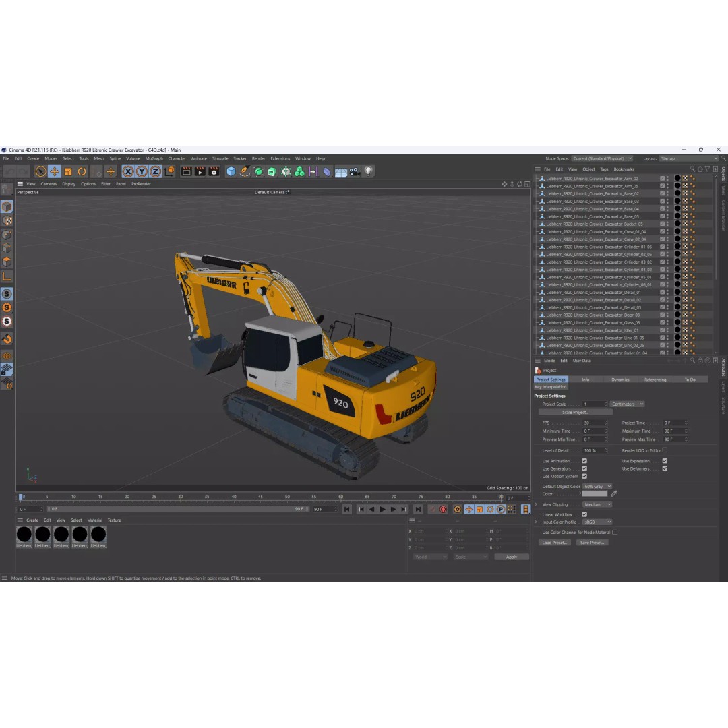Screen dimensions: 728x728
Task: Toggle X axis lock
Action: (128, 172)
